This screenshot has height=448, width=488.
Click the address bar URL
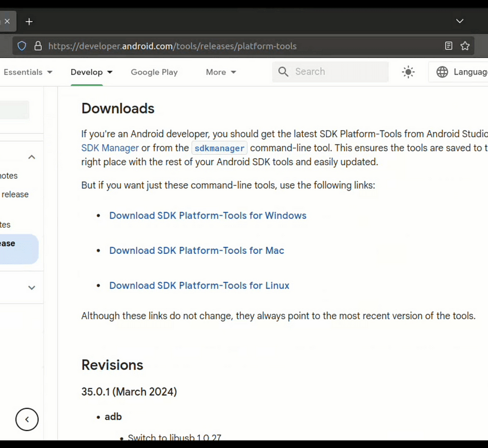pos(172,46)
